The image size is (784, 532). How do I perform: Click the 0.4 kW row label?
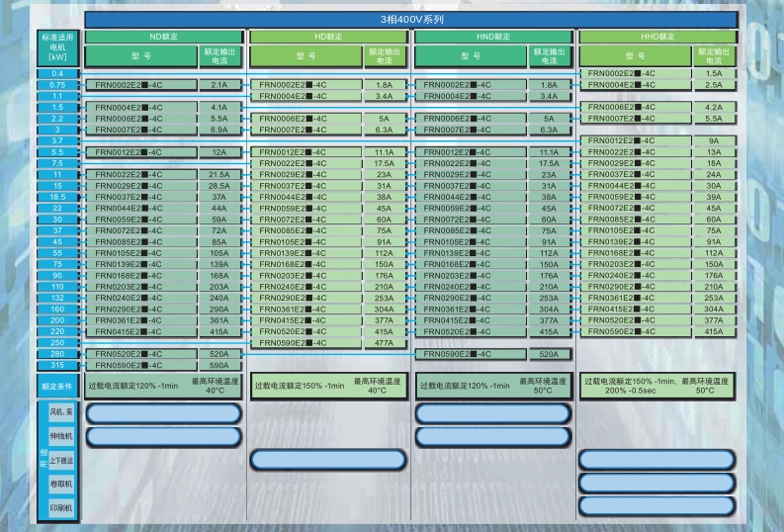tap(57, 74)
